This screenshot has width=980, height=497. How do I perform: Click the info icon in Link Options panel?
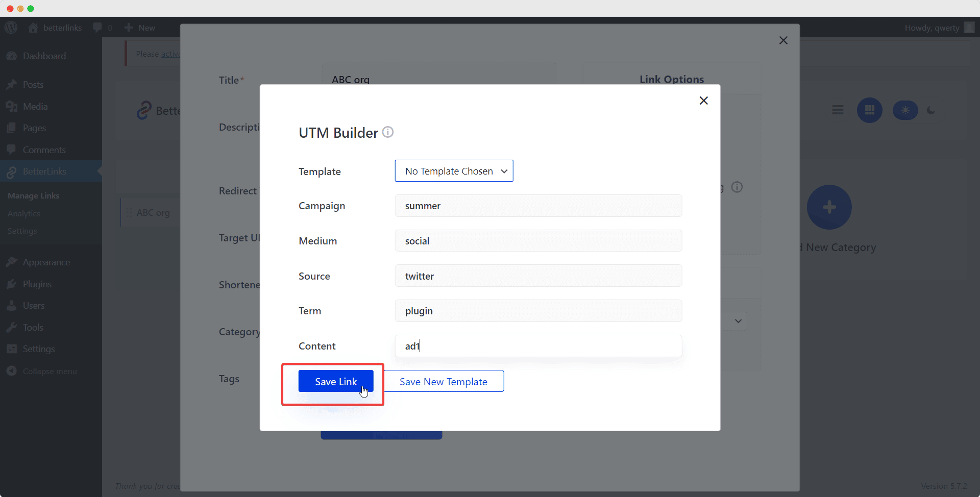point(737,187)
